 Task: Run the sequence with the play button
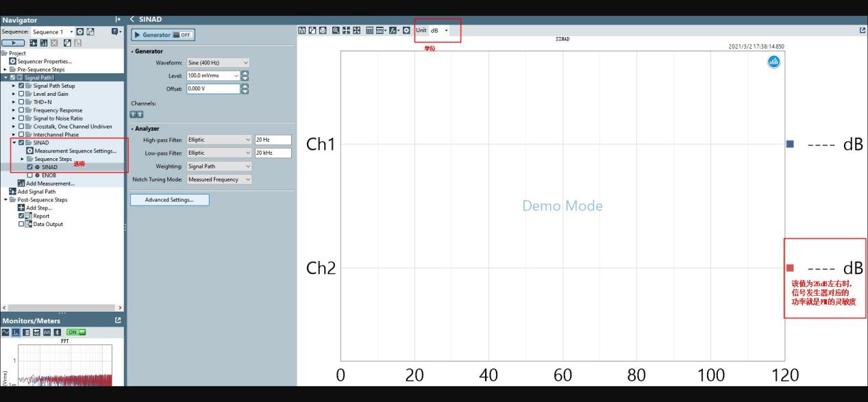tap(13, 42)
